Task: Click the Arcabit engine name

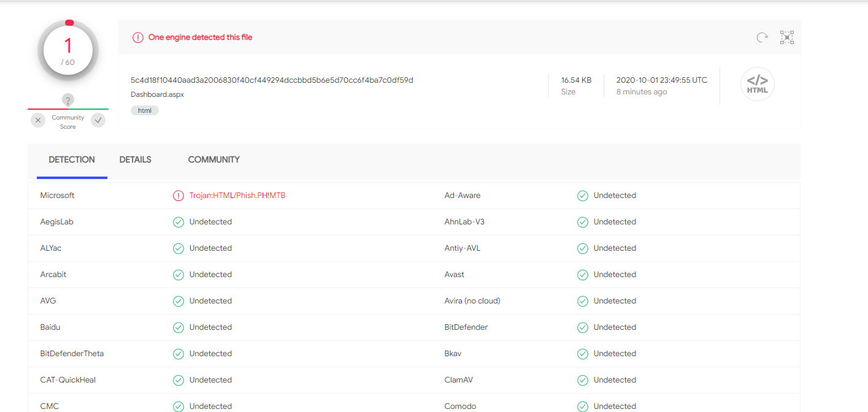Action: 53,275
